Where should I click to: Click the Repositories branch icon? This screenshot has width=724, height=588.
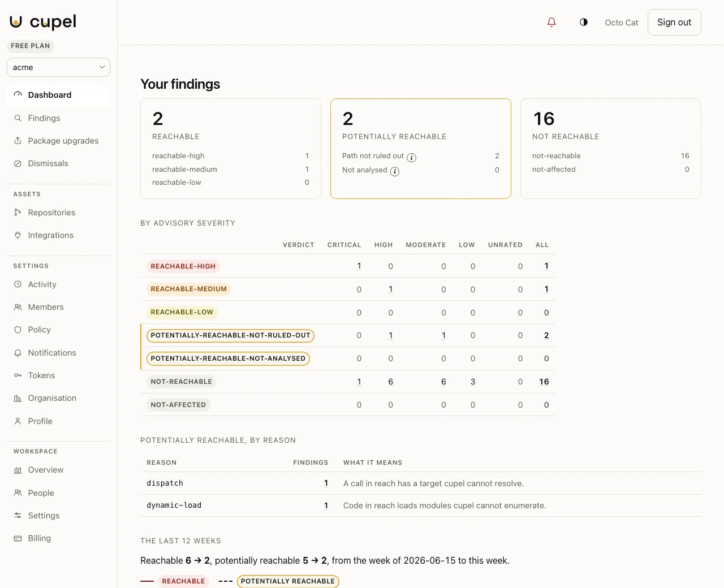pyautogui.click(x=18, y=213)
